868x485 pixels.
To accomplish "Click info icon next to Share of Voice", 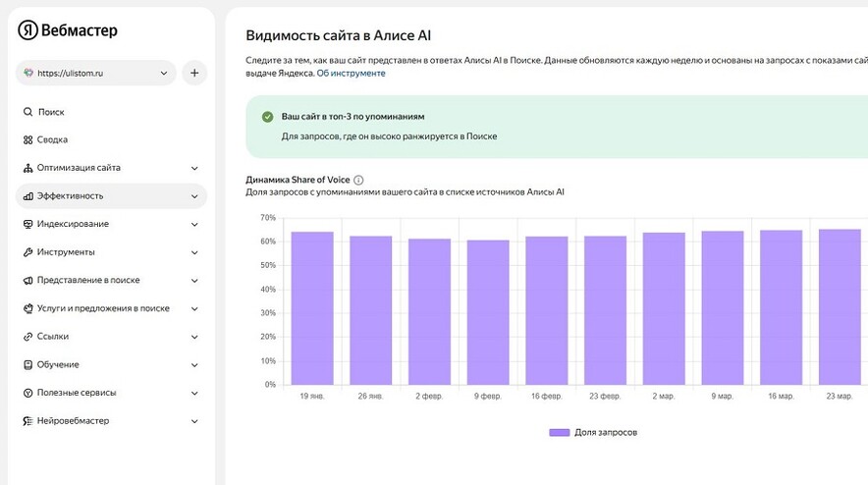I will [x=358, y=180].
